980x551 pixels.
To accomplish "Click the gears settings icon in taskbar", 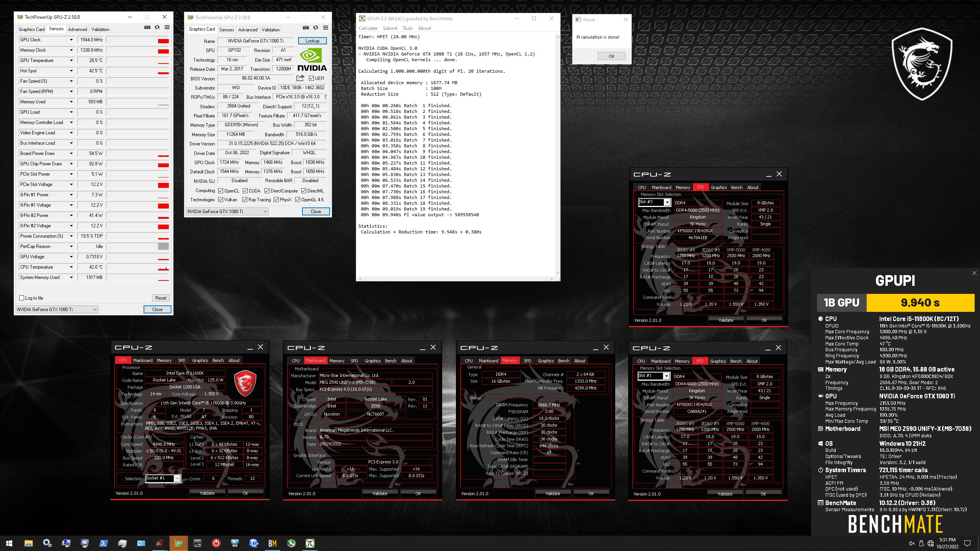I will (x=47, y=543).
